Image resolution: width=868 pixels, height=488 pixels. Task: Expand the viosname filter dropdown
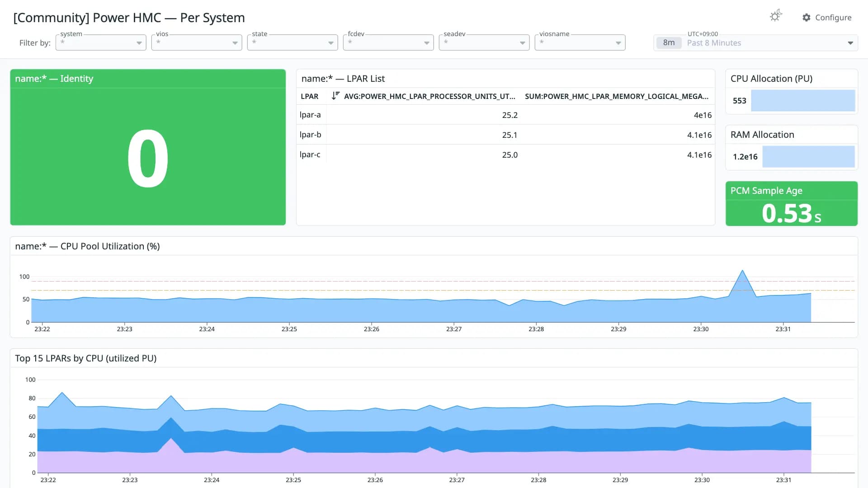(580, 42)
